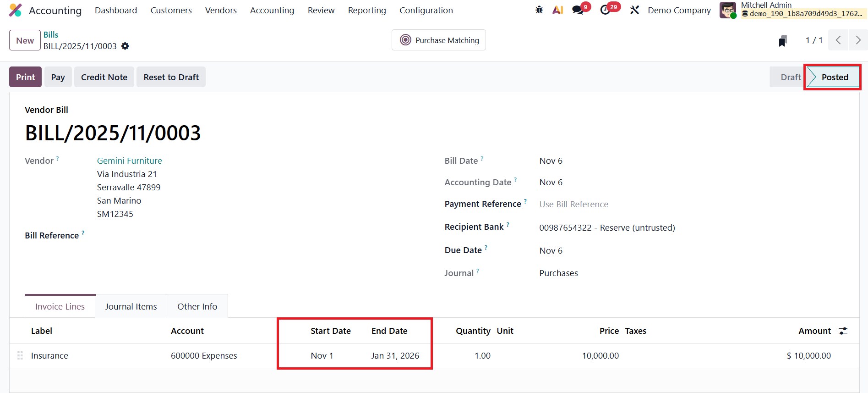Click the AI assistant icon
This screenshot has height=393, width=868.
click(x=557, y=10)
